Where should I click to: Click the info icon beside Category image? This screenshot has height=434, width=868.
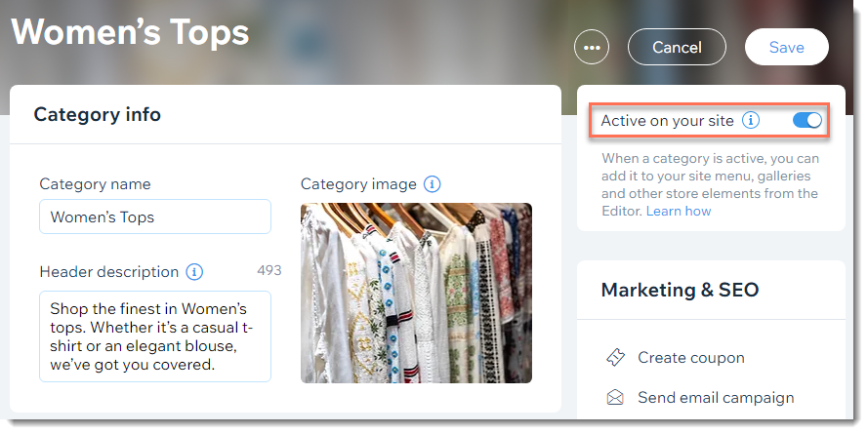433,184
